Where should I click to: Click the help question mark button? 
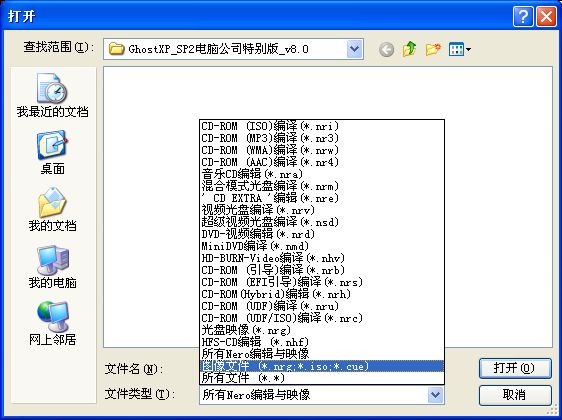[523, 16]
